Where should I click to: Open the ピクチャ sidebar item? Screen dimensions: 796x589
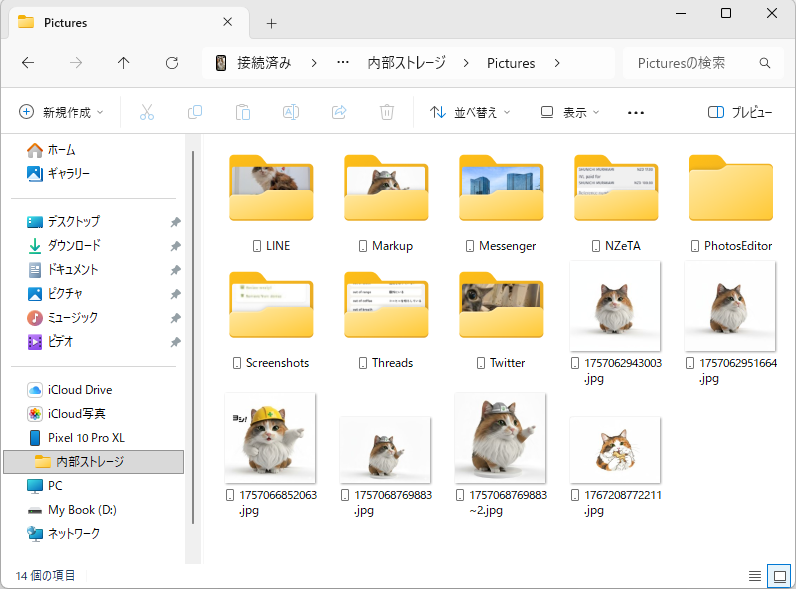pos(55,293)
